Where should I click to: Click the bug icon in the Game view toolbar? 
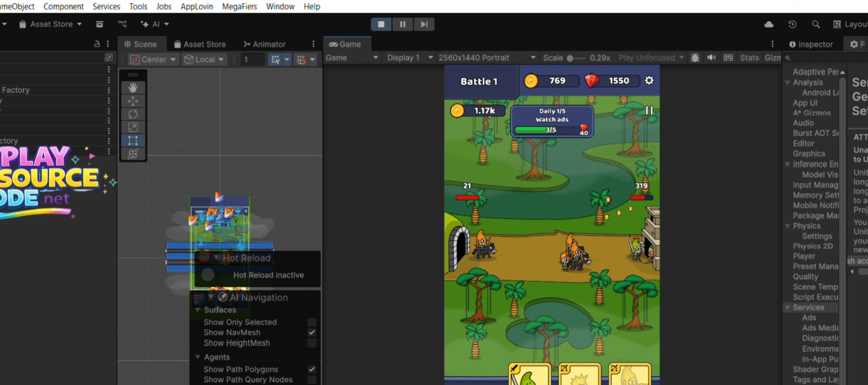[695, 58]
